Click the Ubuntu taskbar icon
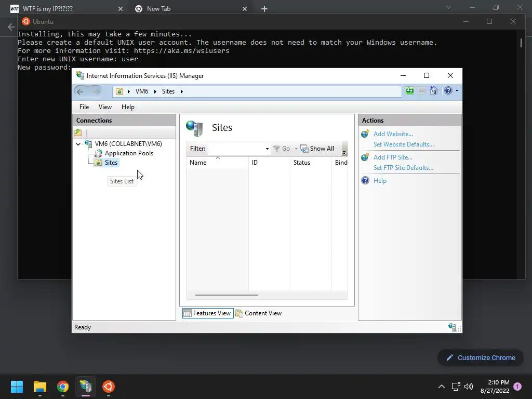 coord(109,387)
